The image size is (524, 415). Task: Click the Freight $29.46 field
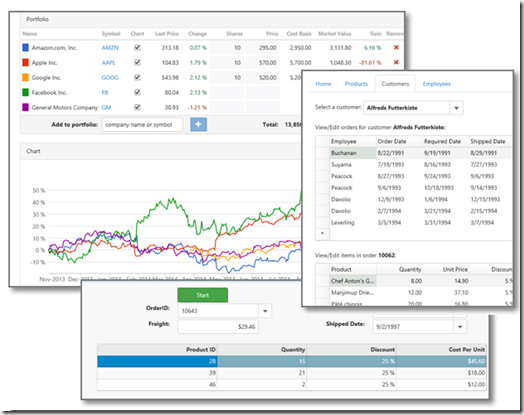click(218, 327)
